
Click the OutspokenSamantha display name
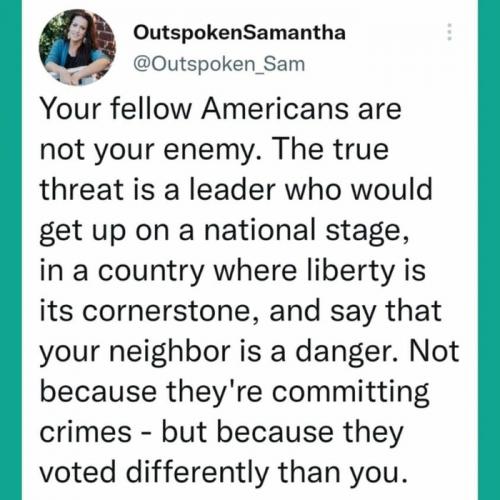tap(239, 33)
